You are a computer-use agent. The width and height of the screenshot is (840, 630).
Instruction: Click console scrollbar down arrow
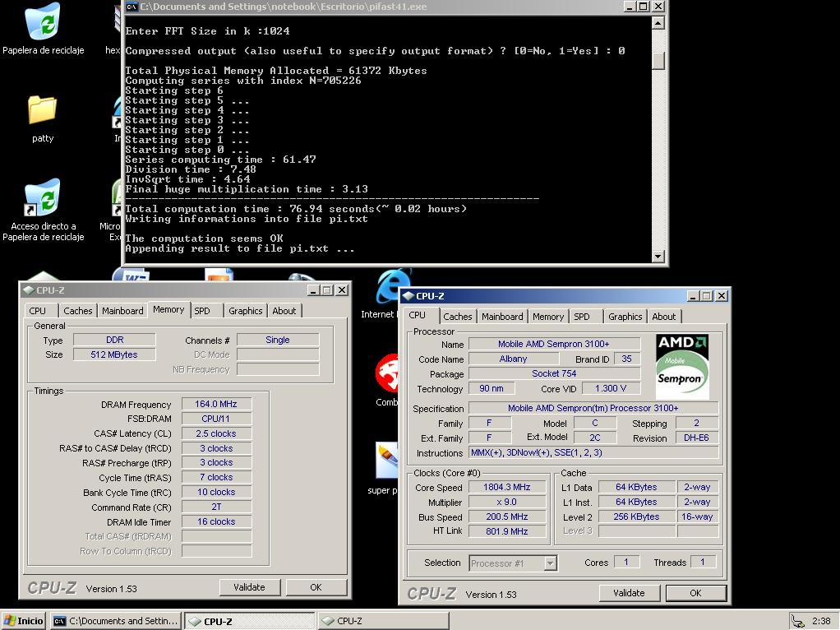coord(658,256)
